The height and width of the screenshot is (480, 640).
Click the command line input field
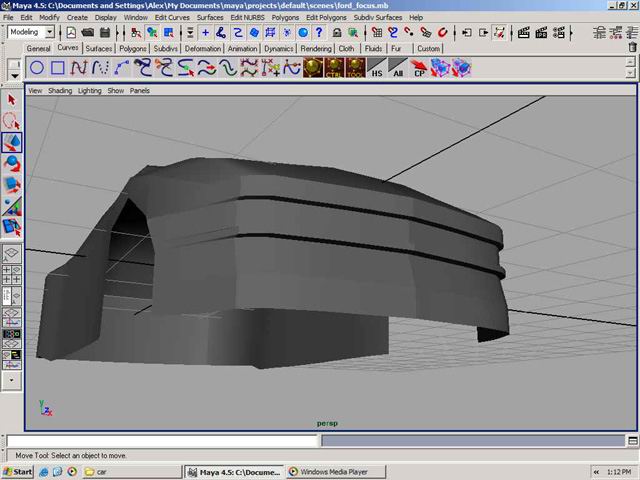(162, 441)
